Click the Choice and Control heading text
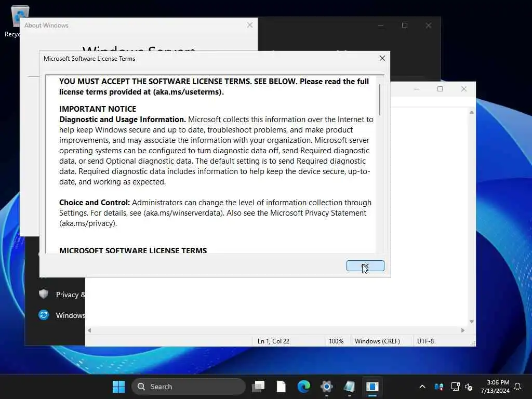532x399 pixels. (x=95, y=203)
